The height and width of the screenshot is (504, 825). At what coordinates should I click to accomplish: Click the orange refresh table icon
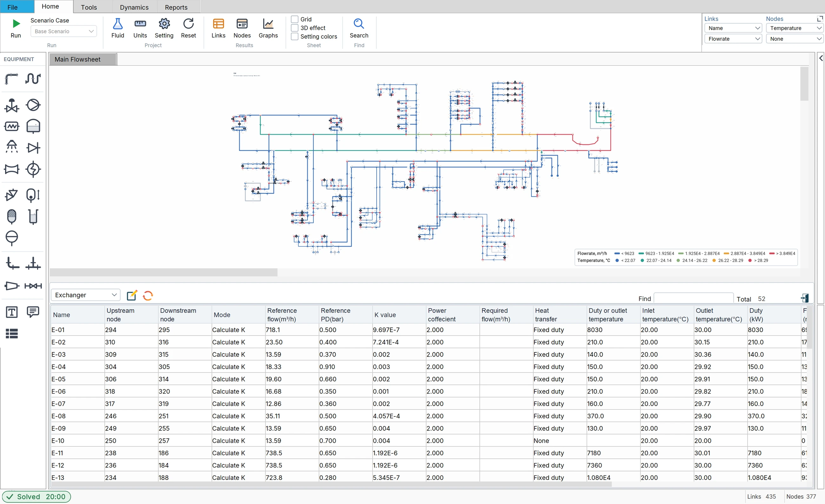[148, 296]
